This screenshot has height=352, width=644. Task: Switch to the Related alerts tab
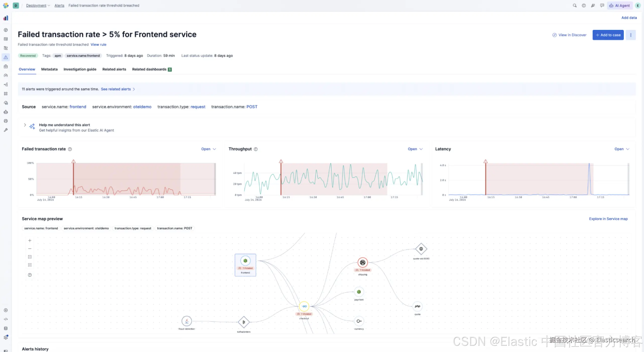[x=114, y=69]
